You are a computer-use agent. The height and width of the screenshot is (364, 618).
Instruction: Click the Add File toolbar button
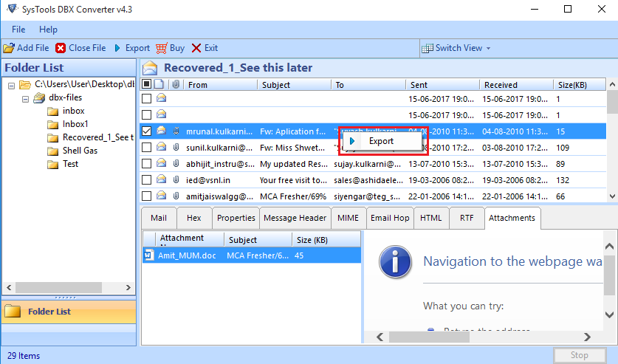pyautogui.click(x=26, y=48)
